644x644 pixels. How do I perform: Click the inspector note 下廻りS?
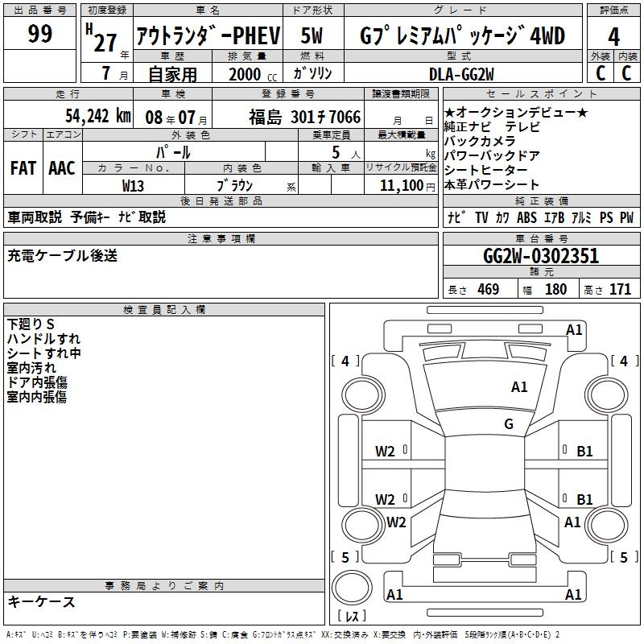[x=31, y=324]
